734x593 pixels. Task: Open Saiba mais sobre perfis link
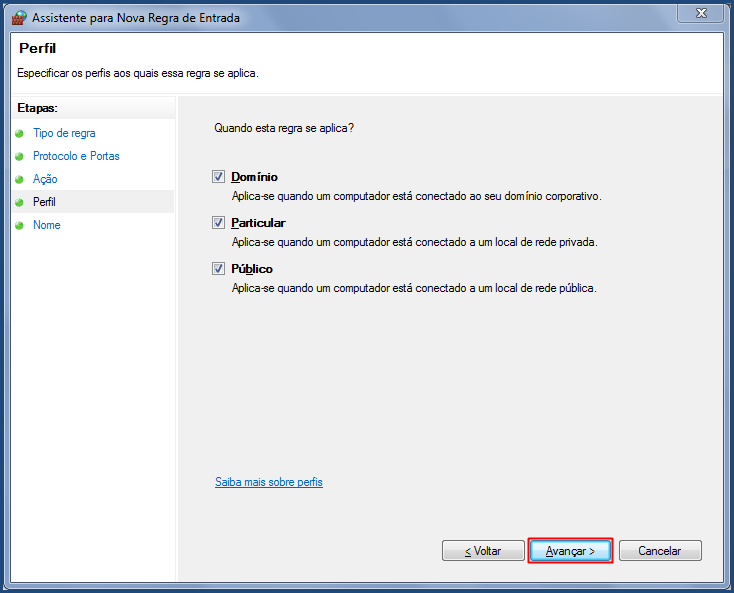269,482
